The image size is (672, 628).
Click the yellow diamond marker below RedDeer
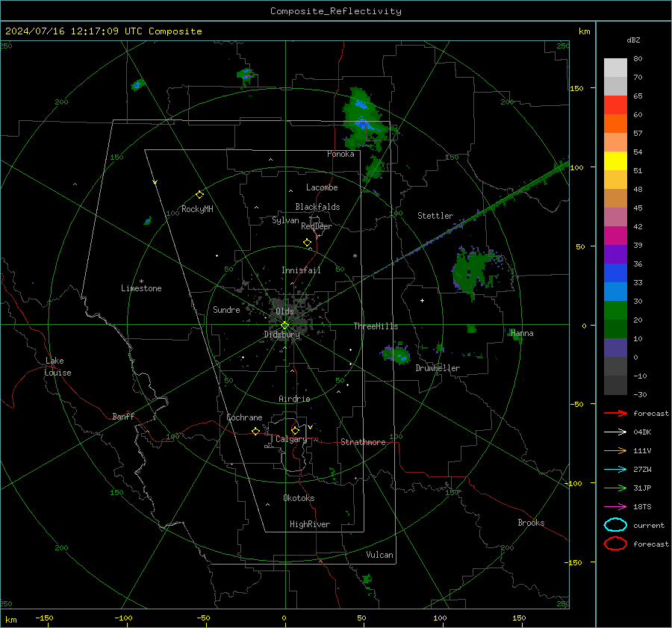[308, 243]
